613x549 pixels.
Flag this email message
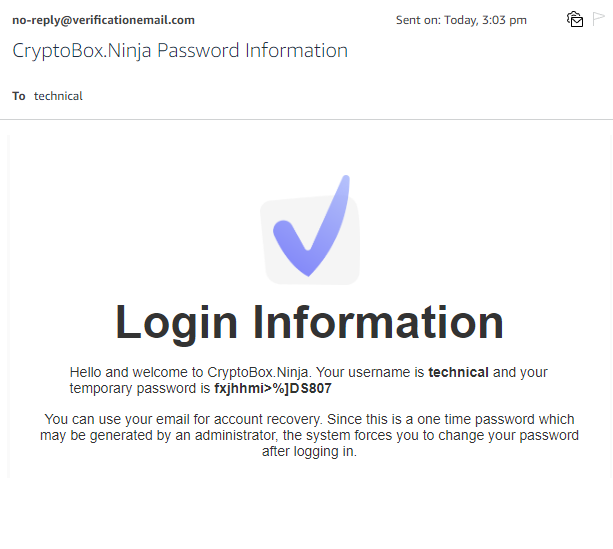pos(599,19)
